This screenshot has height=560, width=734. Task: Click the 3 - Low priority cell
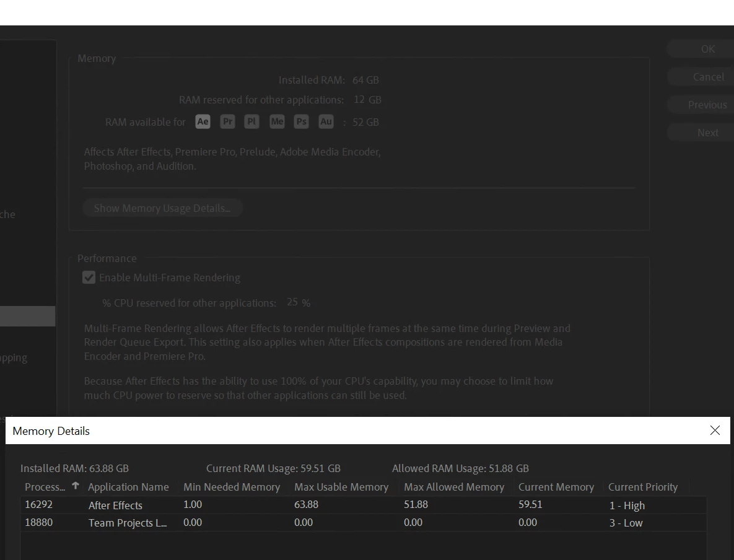coord(626,523)
